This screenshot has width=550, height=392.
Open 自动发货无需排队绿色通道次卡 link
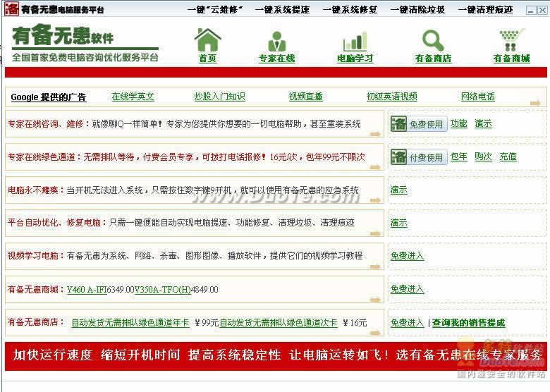(x=279, y=323)
